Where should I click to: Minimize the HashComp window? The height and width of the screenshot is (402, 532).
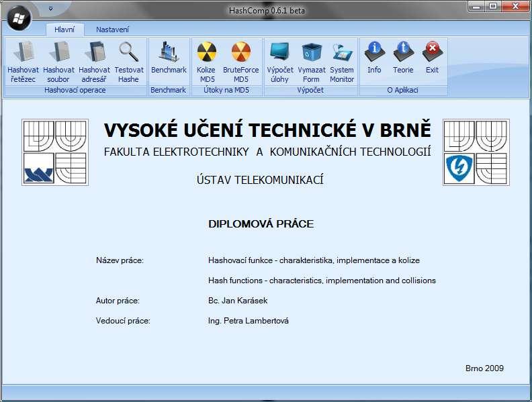(478, 7)
